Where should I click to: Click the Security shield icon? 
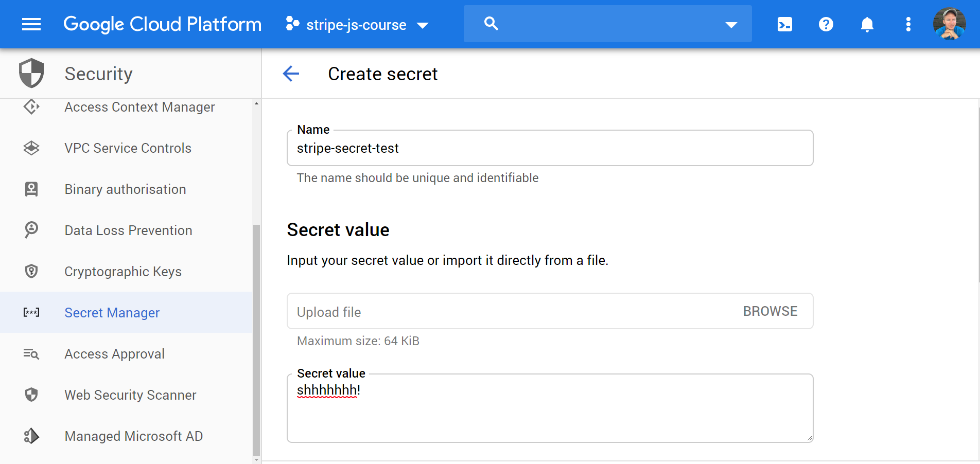(x=31, y=73)
